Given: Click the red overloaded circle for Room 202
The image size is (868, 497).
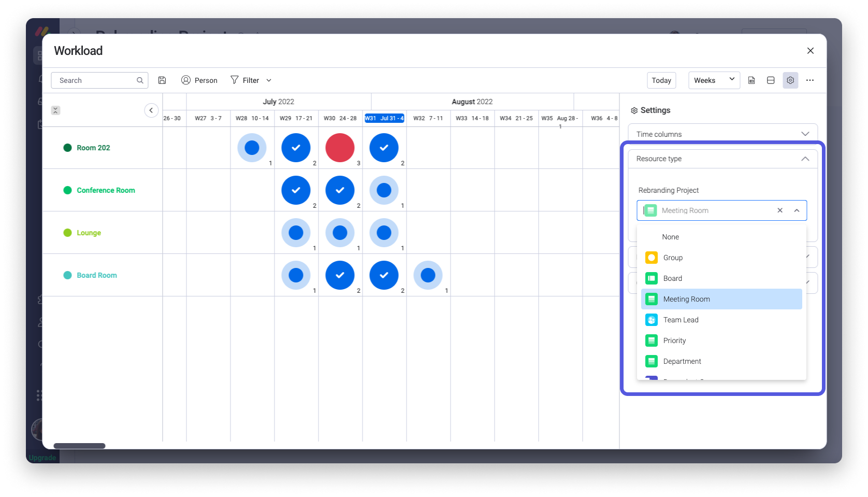Looking at the screenshot, I should [340, 148].
